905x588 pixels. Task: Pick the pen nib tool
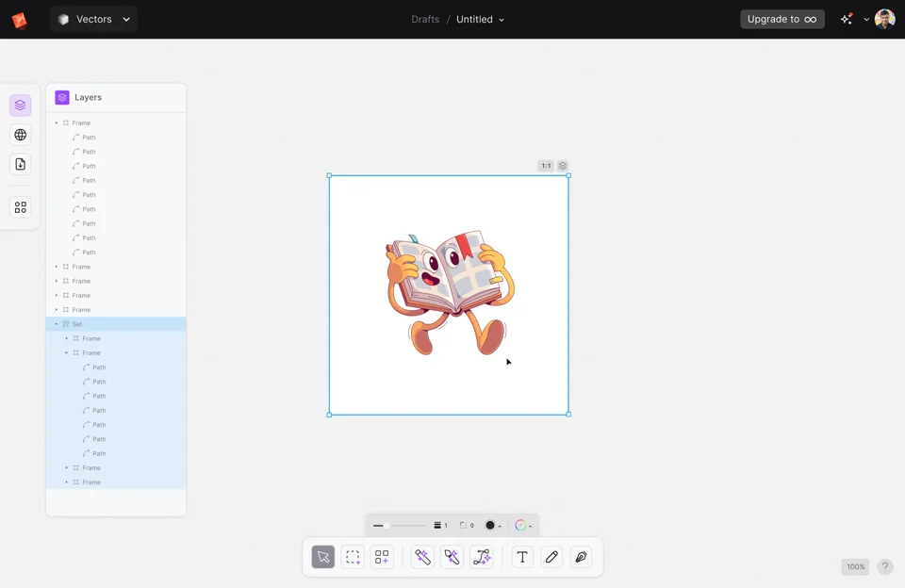point(581,557)
